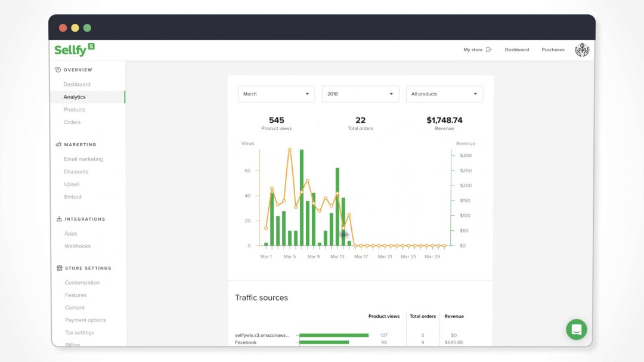Open Payment options in Store Settings
The image size is (644, 362).
[x=85, y=320]
